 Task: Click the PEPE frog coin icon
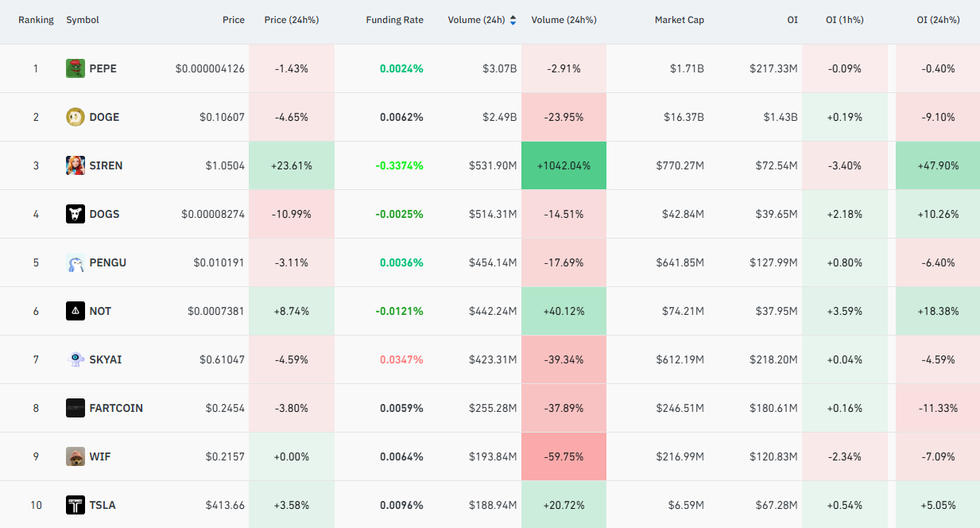(x=76, y=68)
